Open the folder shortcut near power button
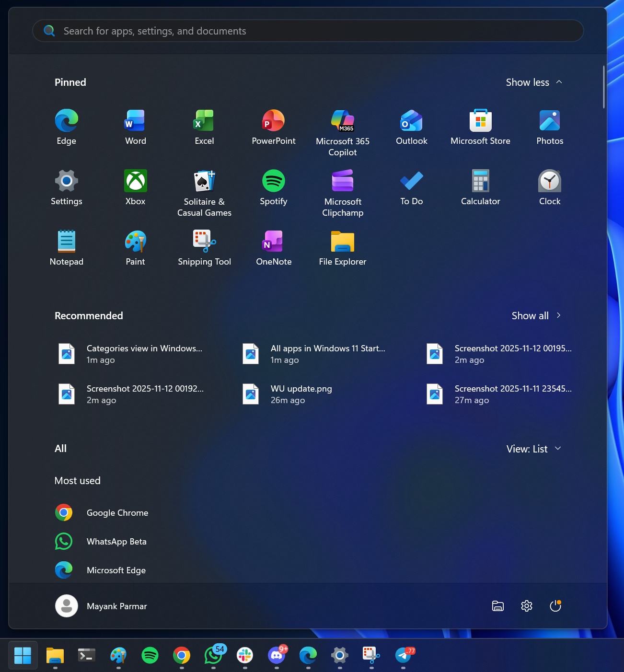This screenshot has height=672, width=624. tap(497, 606)
